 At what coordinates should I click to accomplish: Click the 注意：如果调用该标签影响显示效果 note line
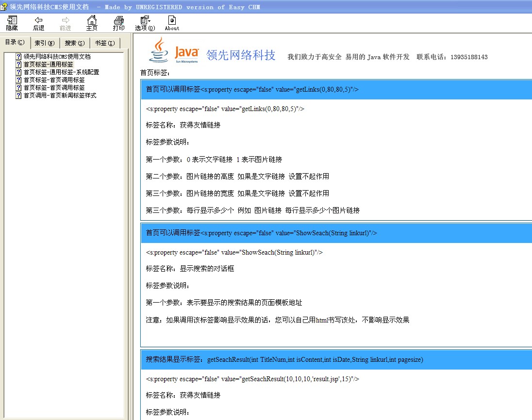[x=278, y=320]
